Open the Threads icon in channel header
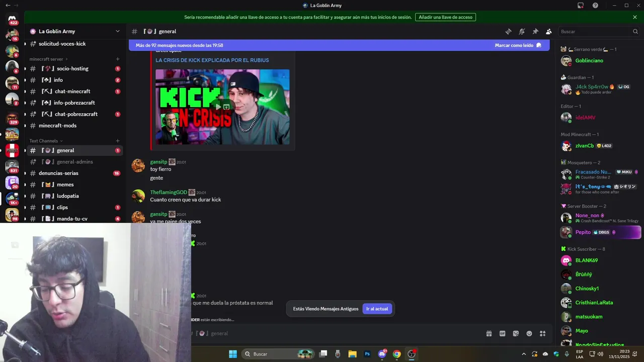The image size is (644, 362). pos(508,31)
